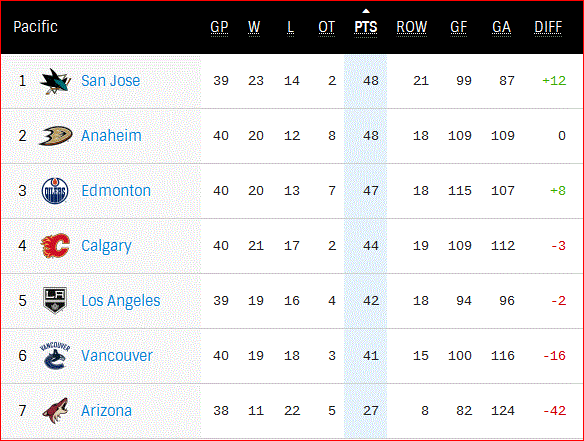This screenshot has width=584, height=441.
Task: Sort standings by PTS column
Action: [x=366, y=27]
